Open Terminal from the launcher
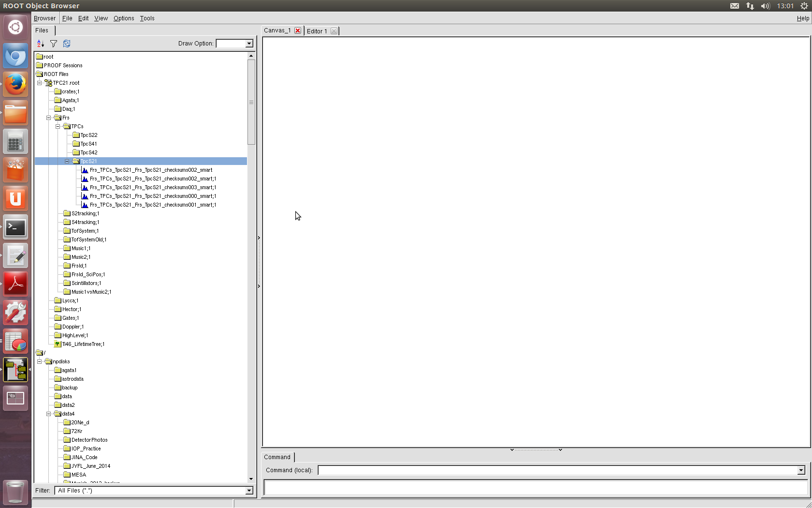This screenshot has width=812, height=508. [x=15, y=227]
